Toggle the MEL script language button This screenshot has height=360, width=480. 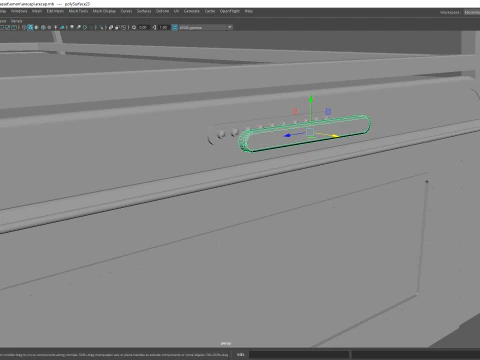coord(240,355)
